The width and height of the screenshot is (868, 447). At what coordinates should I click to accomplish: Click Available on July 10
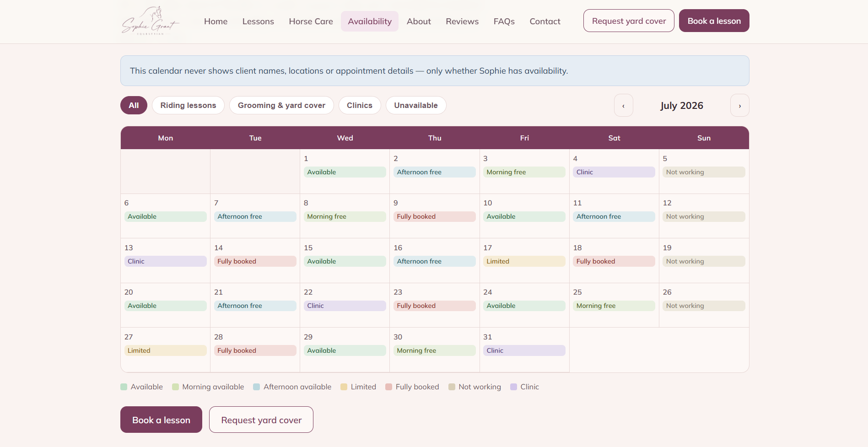[x=524, y=216]
